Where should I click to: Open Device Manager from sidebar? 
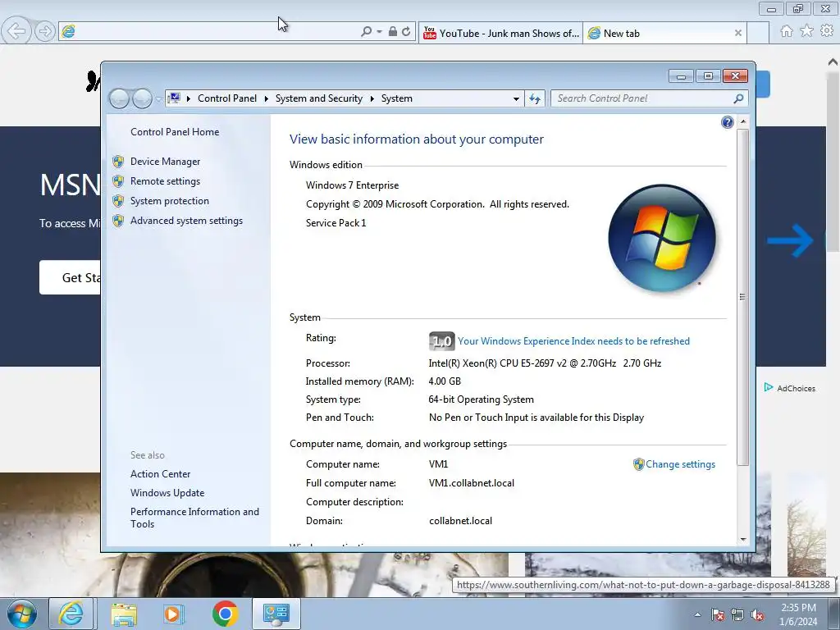[165, 162]
